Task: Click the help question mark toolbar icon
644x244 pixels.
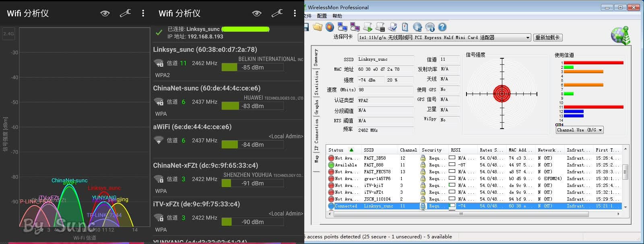Action: pos(442,27)
